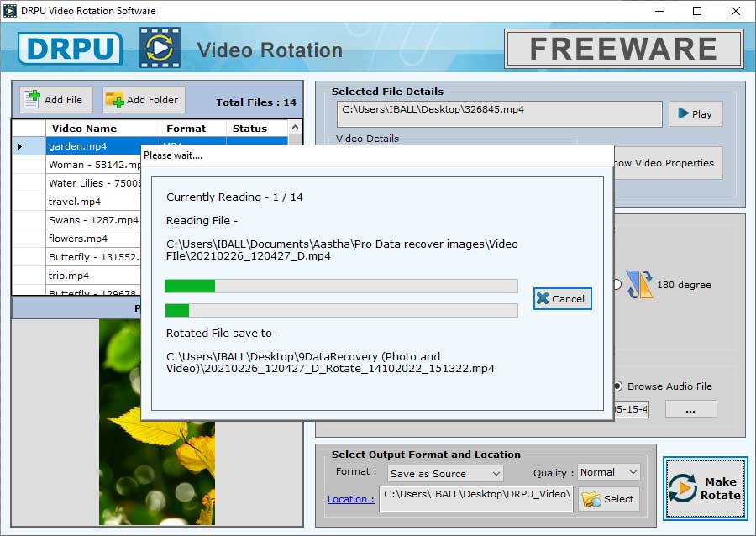The image size is (756, 536).
Task: Click the video rotation film icon in the header
Action: click(x=160, y=48)
